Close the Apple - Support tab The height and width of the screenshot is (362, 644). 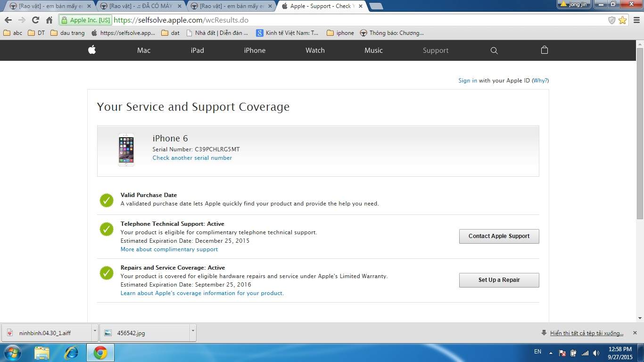tap(361, 6)
